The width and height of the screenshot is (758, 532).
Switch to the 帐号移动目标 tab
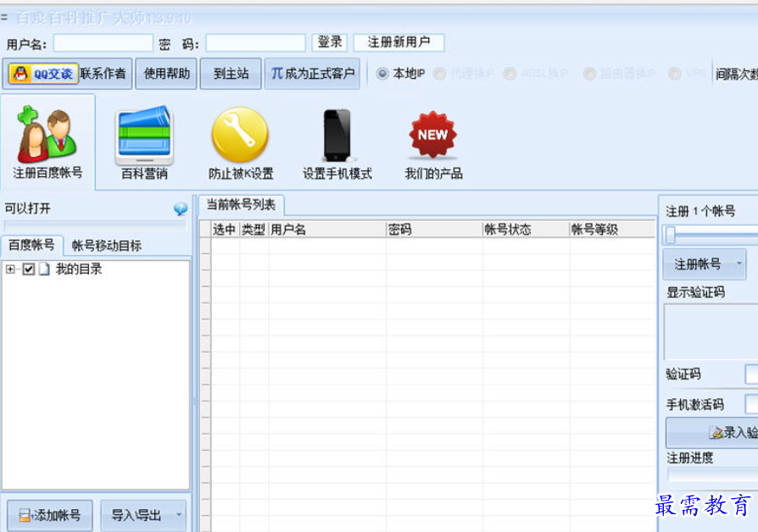[x=107, y=246]
